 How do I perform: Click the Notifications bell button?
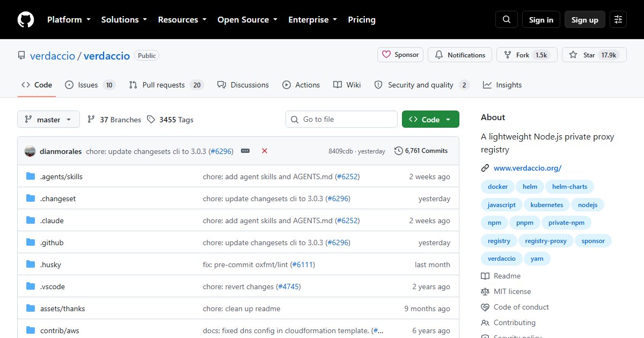(460, 55)
